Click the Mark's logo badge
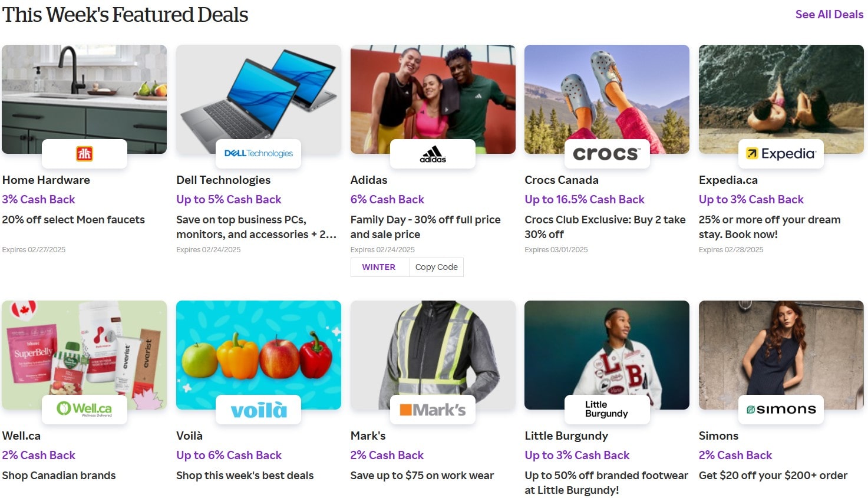 [x=433, y=410]
